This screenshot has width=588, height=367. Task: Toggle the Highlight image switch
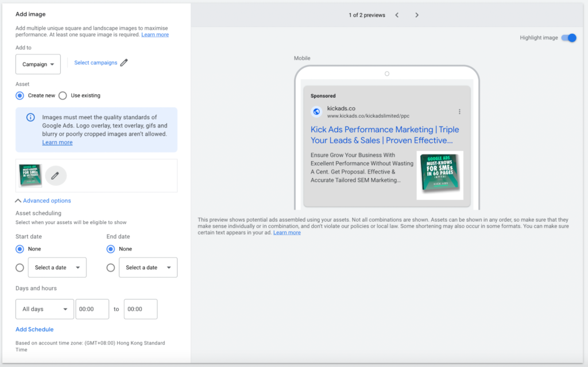[568, 38]
